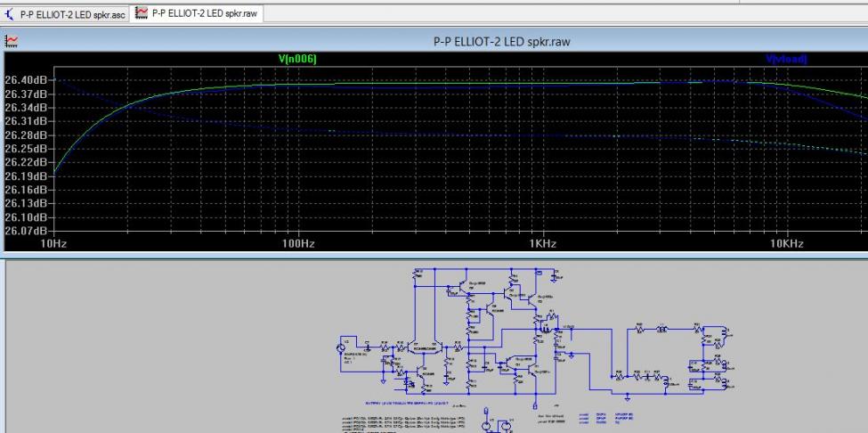The image size is (868, 433).
Task: Click the schematic icon on the .asc tab
Action: (11, 13)
